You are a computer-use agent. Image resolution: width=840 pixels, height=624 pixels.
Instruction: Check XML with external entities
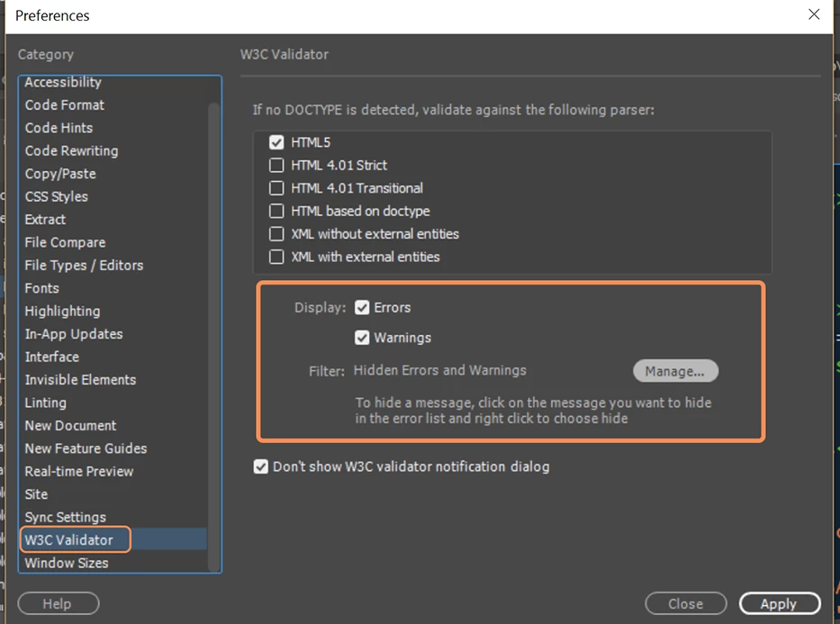(x=276, y=258)
